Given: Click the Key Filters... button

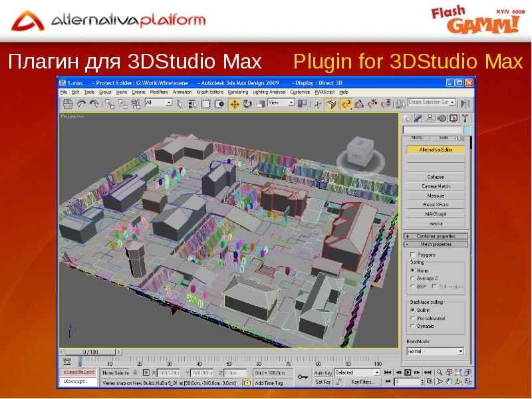Looking at the screenshot, I should [362, 382].
